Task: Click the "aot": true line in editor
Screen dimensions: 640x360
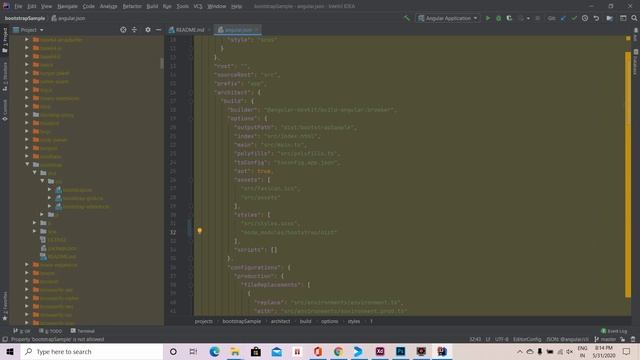Action: click(x=253, y=171)
